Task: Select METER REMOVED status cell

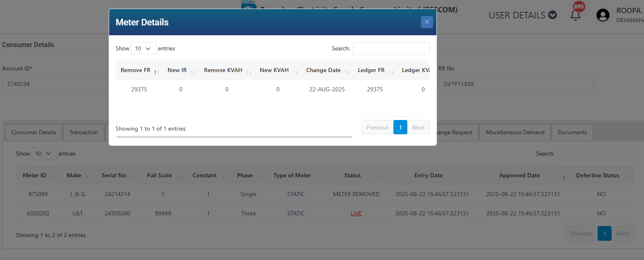Action: coord(356,194)
